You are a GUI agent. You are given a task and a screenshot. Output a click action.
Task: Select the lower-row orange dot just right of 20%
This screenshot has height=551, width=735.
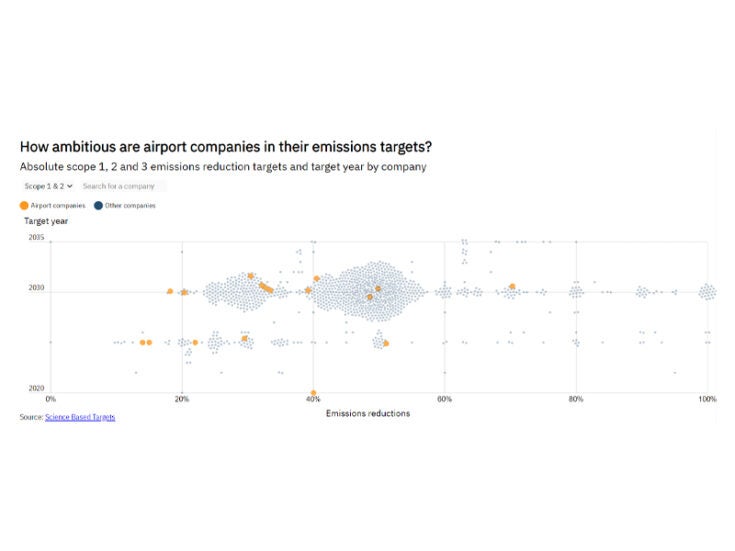click(x=195, y=343)
